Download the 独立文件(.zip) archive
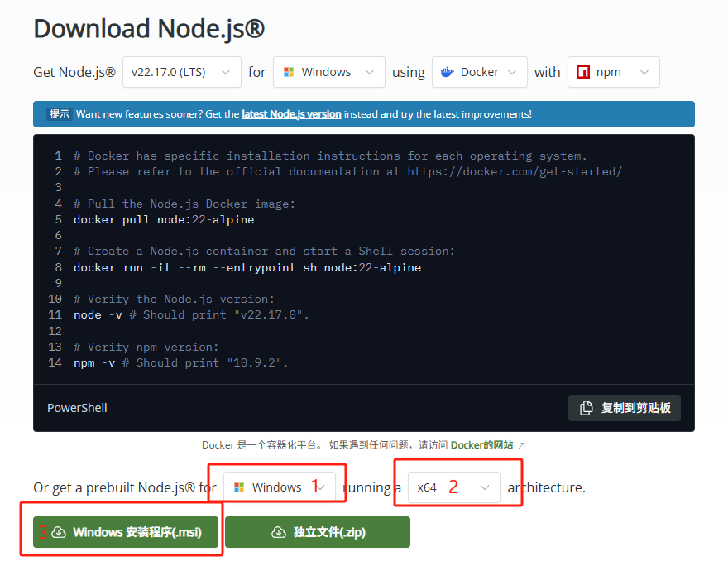The image size is (728, 571). (x=318, y=532)
